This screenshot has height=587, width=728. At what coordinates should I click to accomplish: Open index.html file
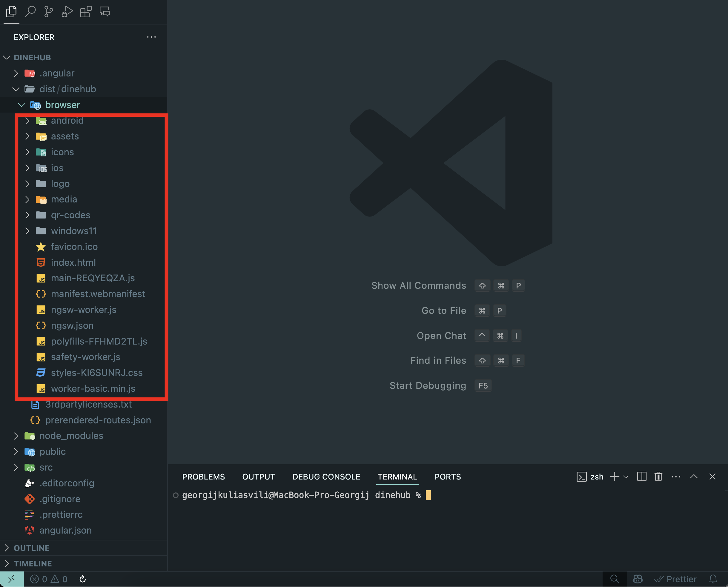(x=84, y=262)
